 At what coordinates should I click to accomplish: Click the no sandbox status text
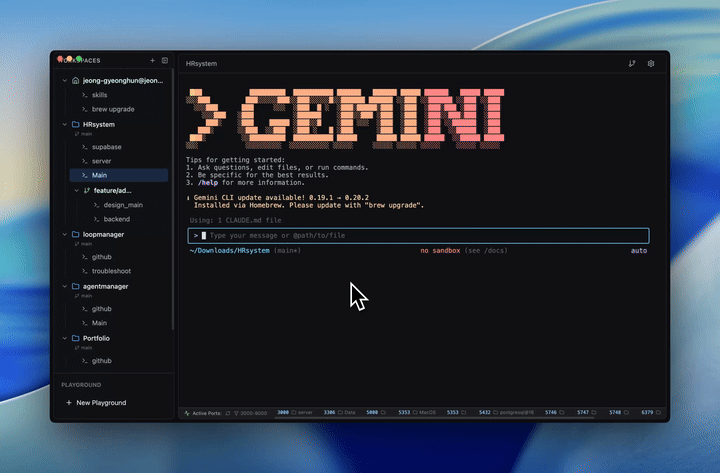point(440,251)
